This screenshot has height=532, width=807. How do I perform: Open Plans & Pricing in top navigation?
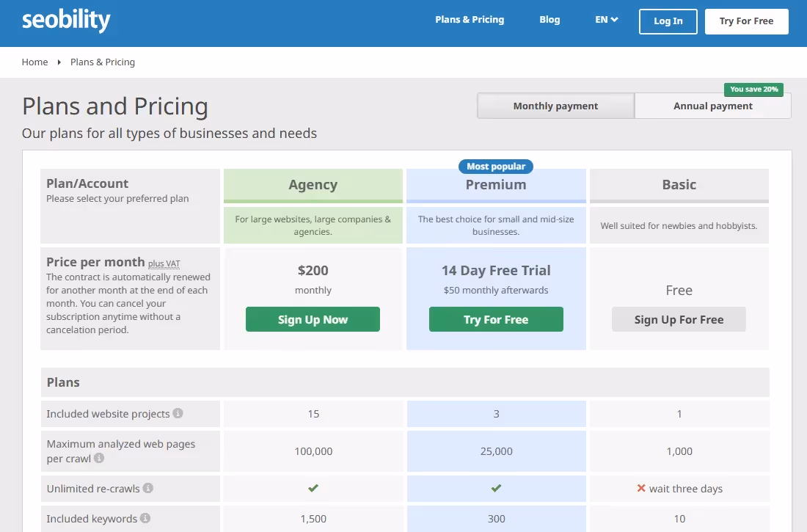(x=470, y=20)
